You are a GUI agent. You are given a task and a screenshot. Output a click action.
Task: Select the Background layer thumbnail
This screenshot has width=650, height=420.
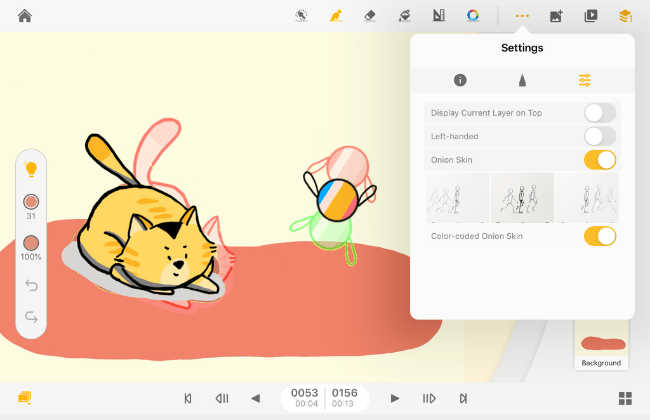click(601, 345)
